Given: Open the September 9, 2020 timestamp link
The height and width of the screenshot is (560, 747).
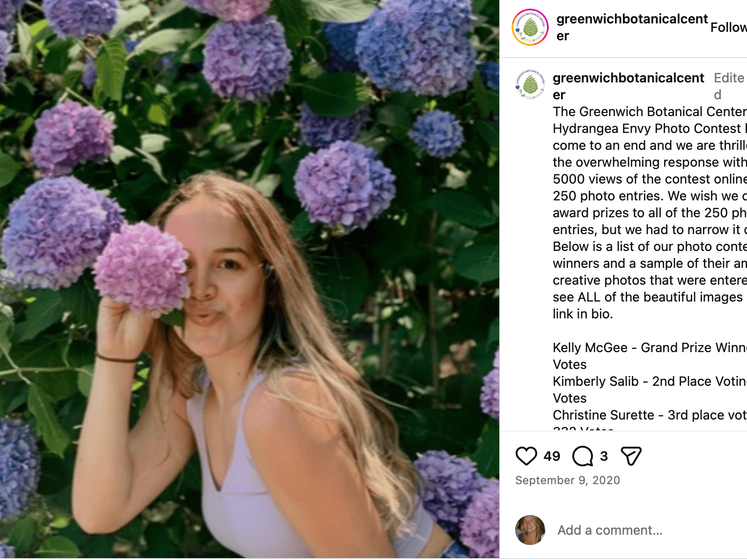Looking at the screenshot, I should tap(567, 480).
